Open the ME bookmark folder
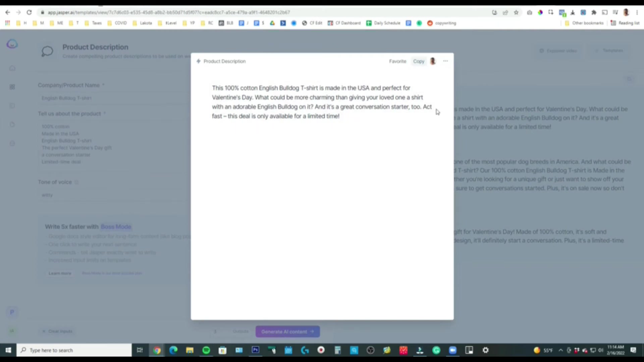644x362 pixels. pyautogui.click(x=56, y=23)
